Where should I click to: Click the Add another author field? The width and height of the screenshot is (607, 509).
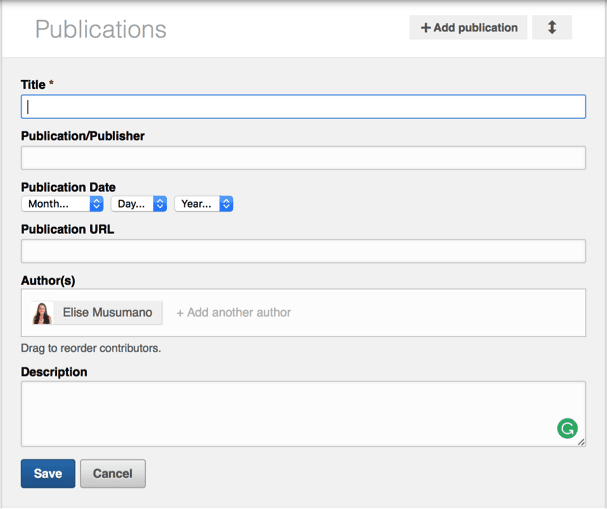click(234, 313)
